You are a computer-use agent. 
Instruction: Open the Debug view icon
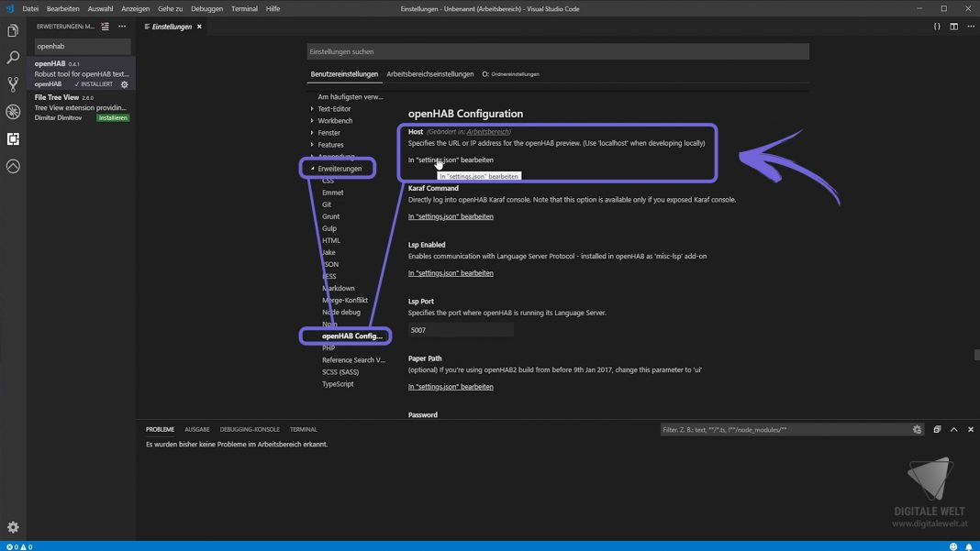[12, 112]
